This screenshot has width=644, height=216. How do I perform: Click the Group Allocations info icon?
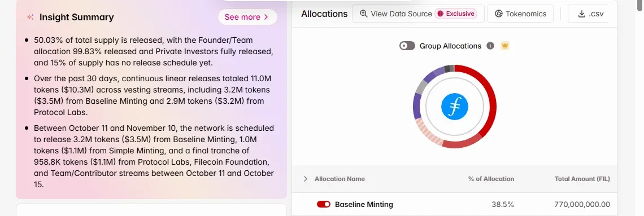tap(490, 46)
